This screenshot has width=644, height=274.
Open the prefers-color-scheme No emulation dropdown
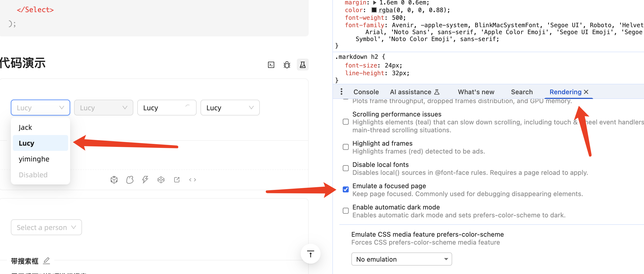pos(401,259)
